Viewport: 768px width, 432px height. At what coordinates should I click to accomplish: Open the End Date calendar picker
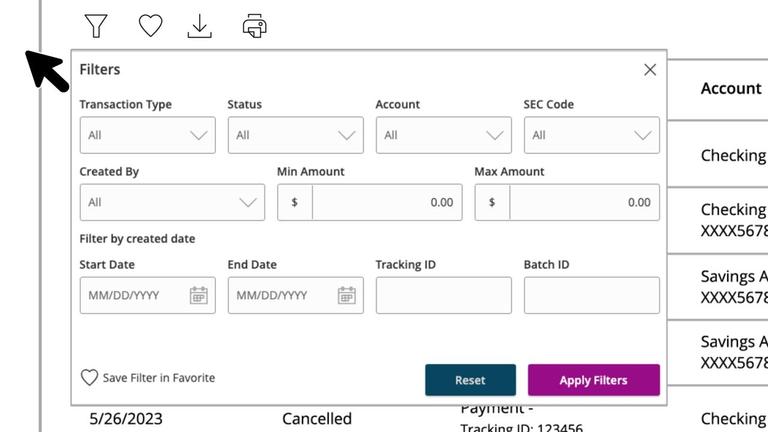(x=346, y=295)
